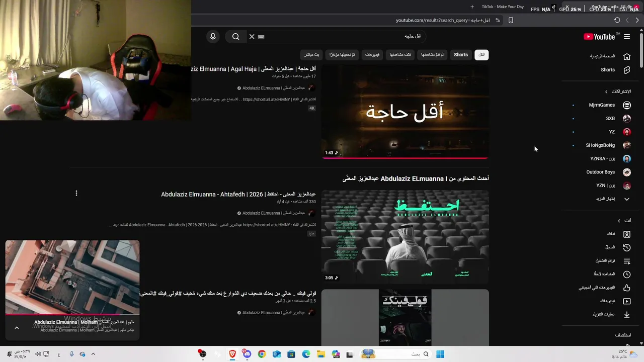Viewport: 644px width, 362px height.
Task: Run the search with the magnifier button
Action: coord(235,36)
